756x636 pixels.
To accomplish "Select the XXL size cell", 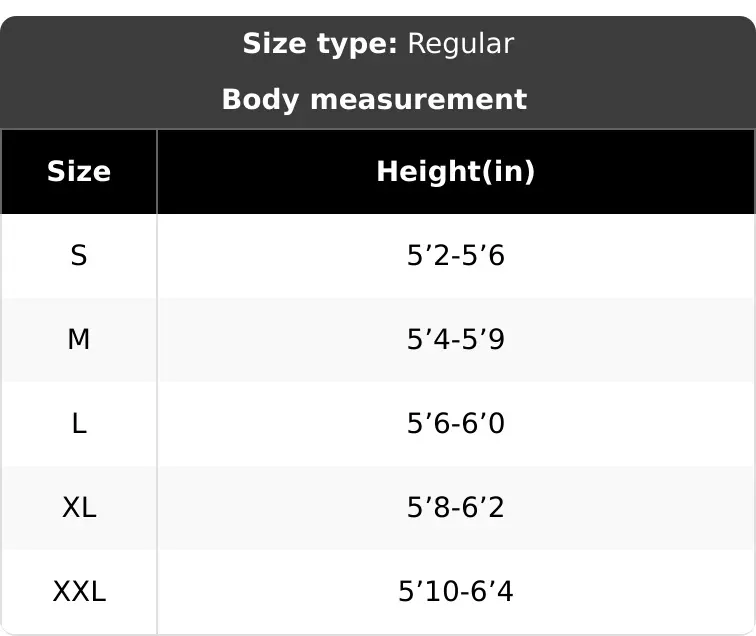I will click(79, 592).
